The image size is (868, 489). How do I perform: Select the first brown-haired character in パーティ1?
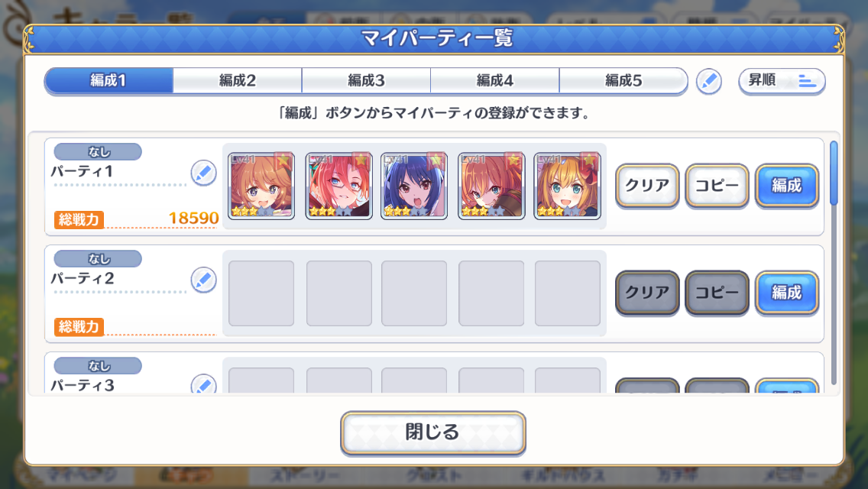(x=261, y=186)
